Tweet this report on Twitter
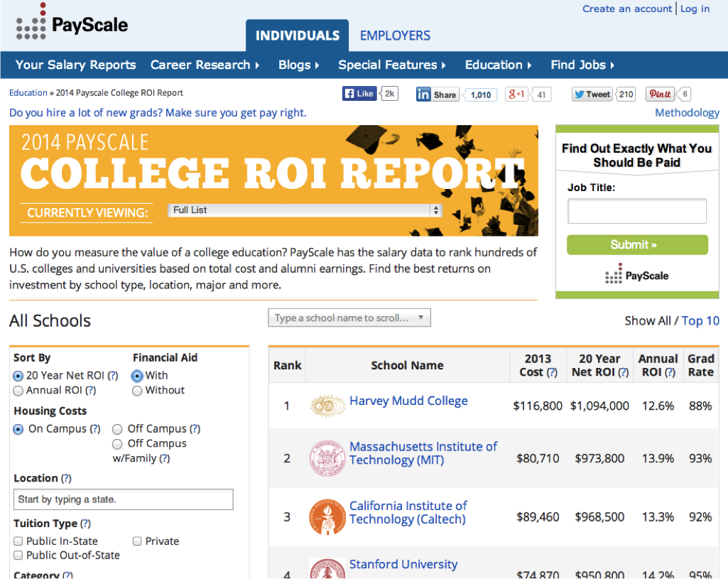728x579 pixels. (x=592, y=94)
